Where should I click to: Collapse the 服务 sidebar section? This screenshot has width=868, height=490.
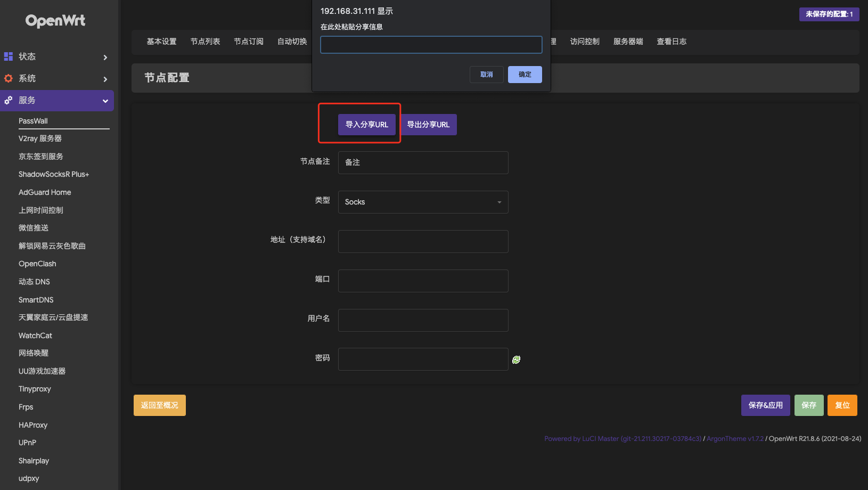point(105,100)
